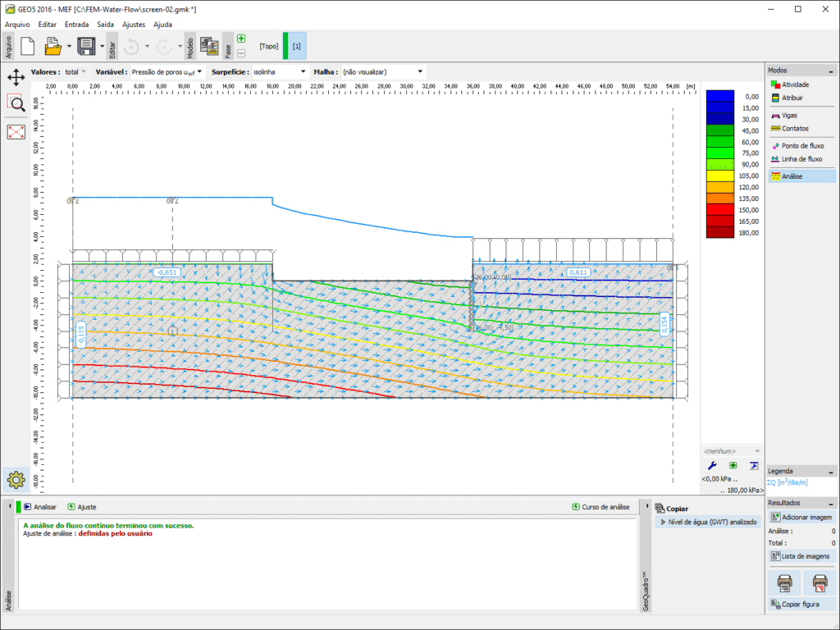Open drawing settings with the gear icon
Screen dimensions: 840x630
[x=16, y=479]
